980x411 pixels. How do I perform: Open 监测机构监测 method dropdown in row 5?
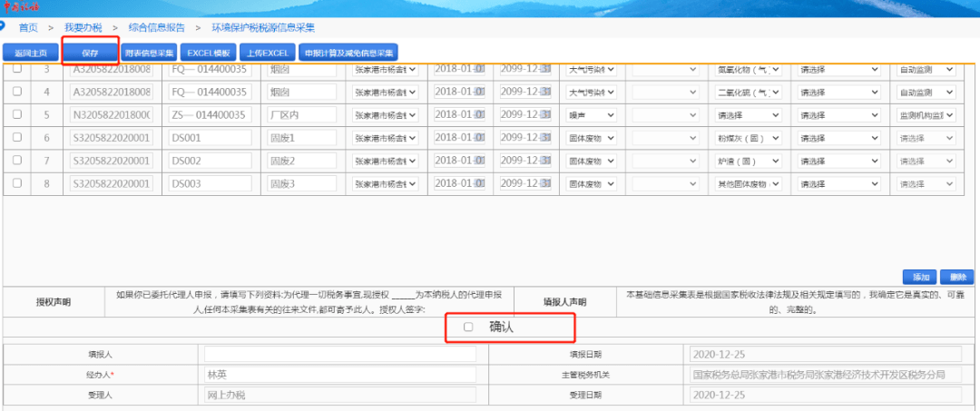click(926, 115)
